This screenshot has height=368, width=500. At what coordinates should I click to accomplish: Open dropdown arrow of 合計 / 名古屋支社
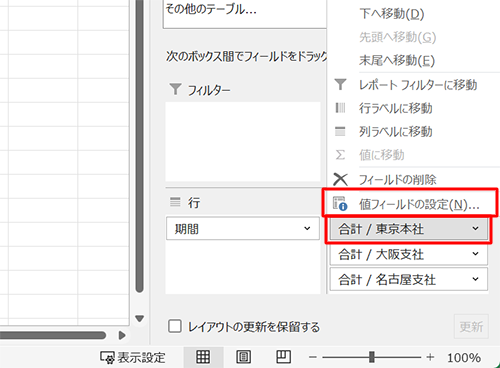(475, 279)
